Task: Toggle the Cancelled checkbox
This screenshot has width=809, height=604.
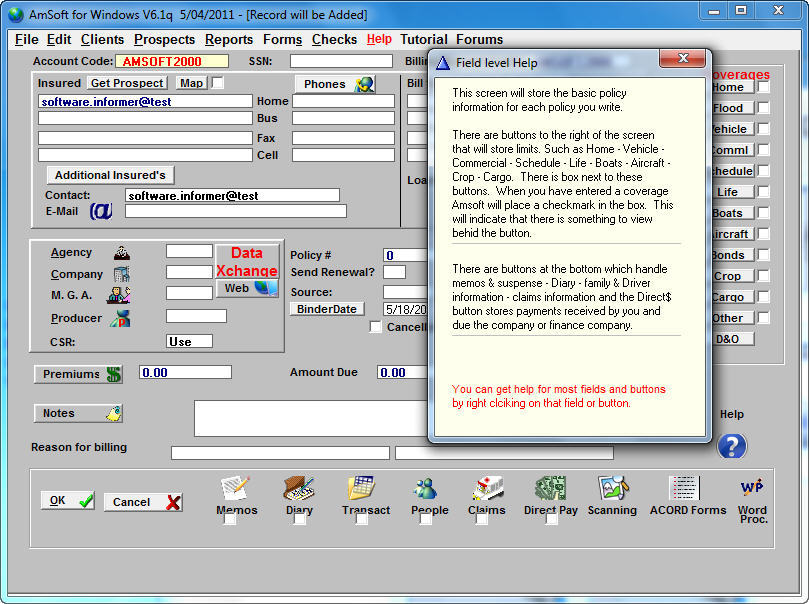Action: tap(376, 327)
